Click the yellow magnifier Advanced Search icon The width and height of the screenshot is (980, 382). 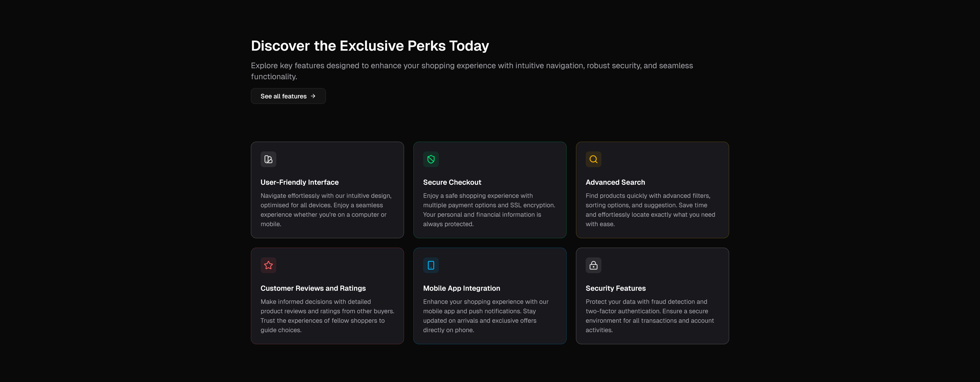point(593,159)
